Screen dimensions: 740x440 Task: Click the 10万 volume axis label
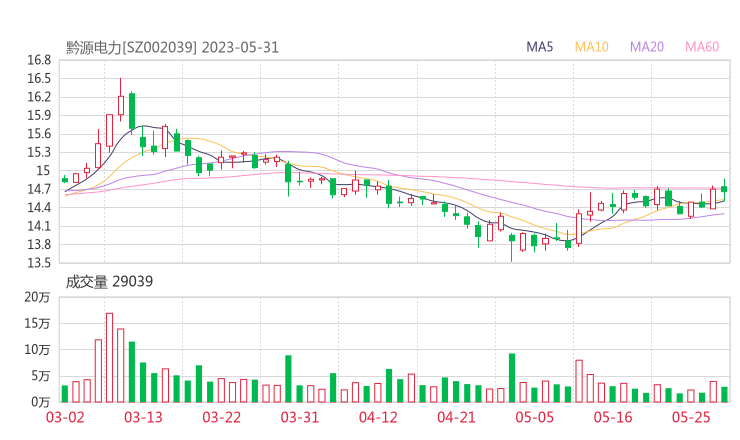38,350
